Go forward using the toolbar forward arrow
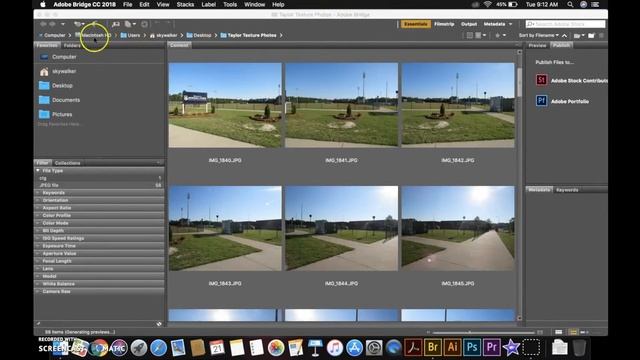The width and height of the screenshot is (640, 360). point(52,24)
